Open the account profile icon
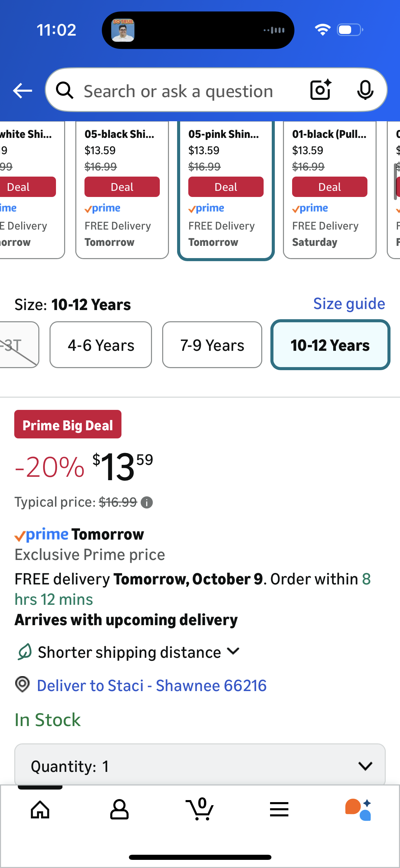Viewport: 400px width, 868px height. coord(119,810)
